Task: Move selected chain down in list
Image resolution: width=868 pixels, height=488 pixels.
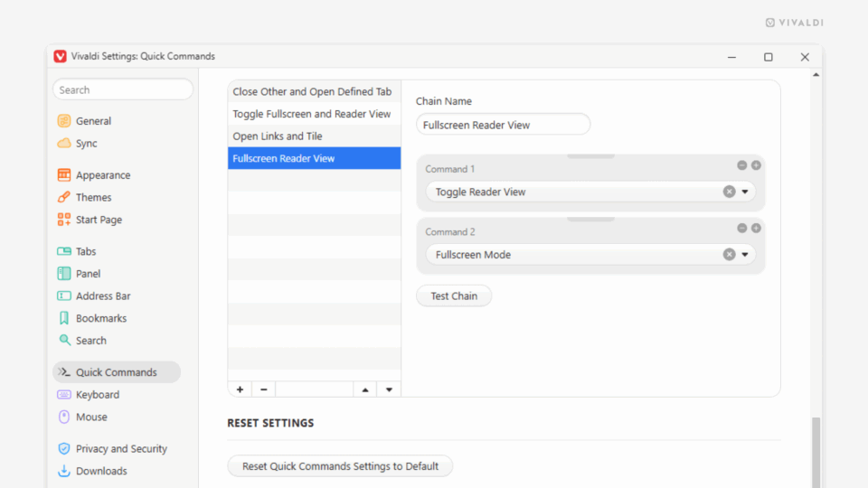Action: click(x=389, y=389)
